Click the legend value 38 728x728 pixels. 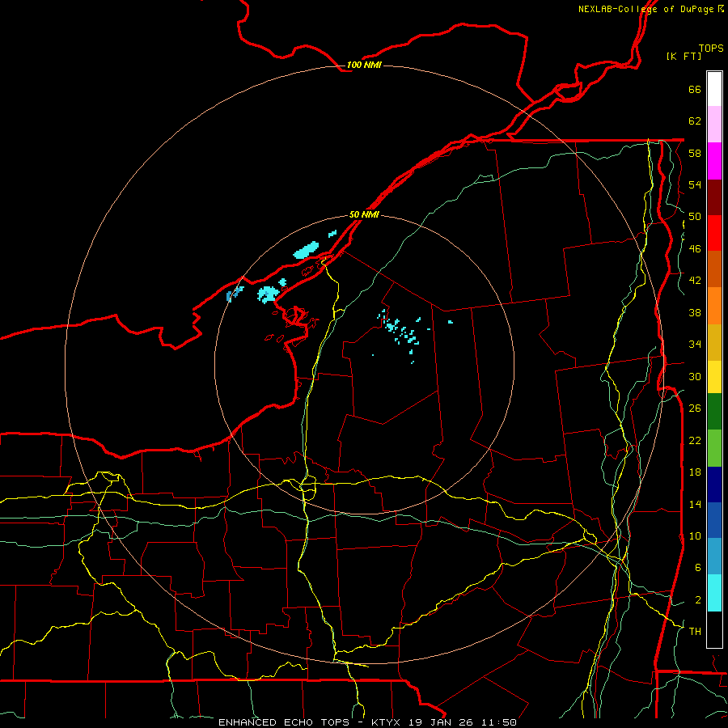click(695, 312)
